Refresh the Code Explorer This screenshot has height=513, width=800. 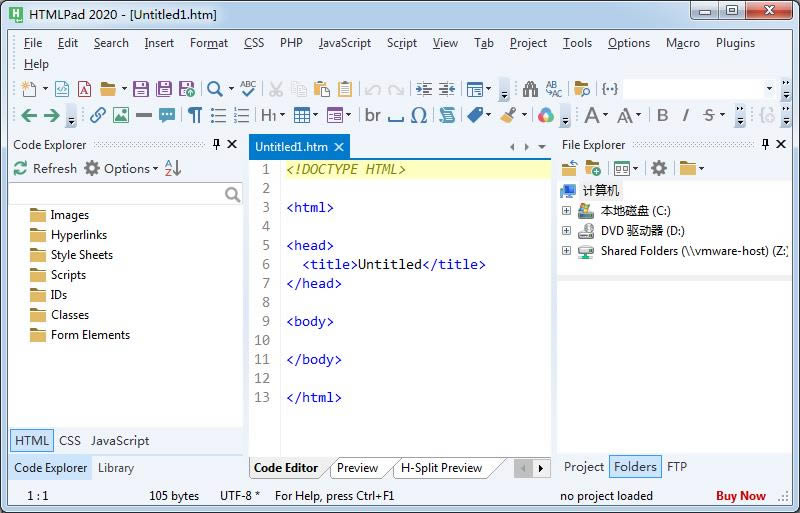coord(45,168)
